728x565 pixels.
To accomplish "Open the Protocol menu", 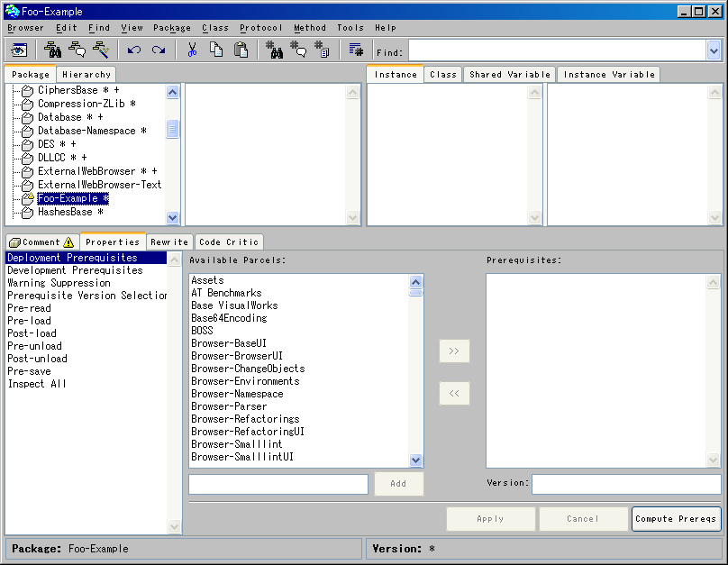I will [261, 28].
